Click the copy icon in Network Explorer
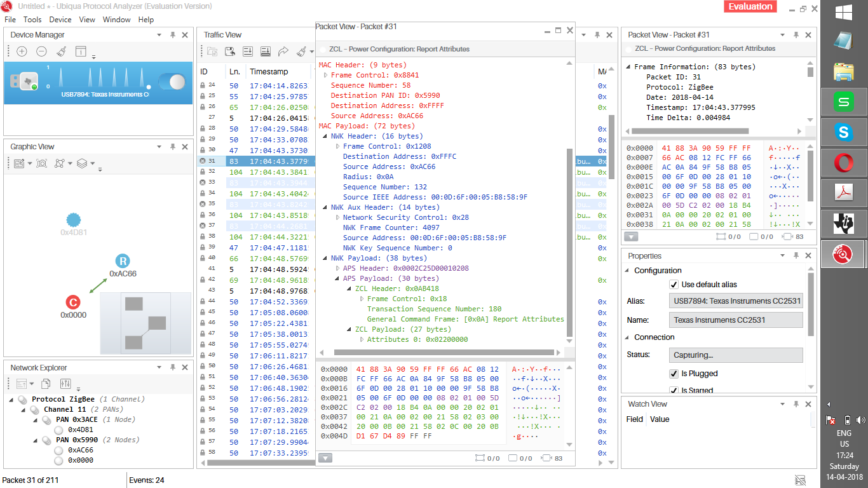The image size is (868, 488). (x=46, y=384)
